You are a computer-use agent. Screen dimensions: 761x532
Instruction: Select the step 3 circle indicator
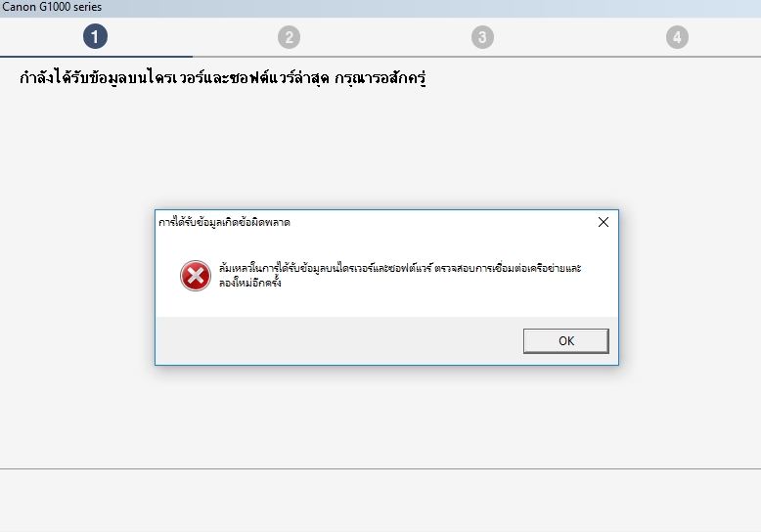482,37
